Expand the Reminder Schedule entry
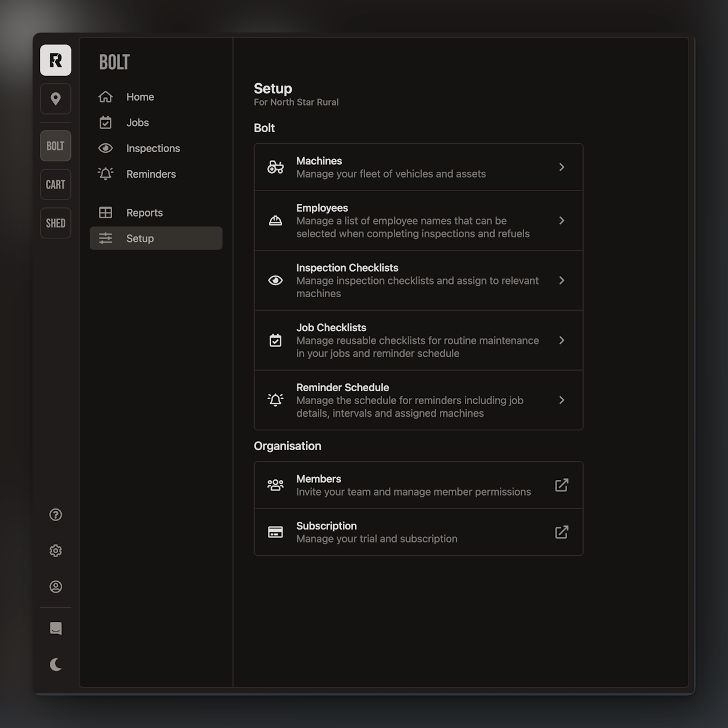This screenshot has width=728, height=728. 418,400
